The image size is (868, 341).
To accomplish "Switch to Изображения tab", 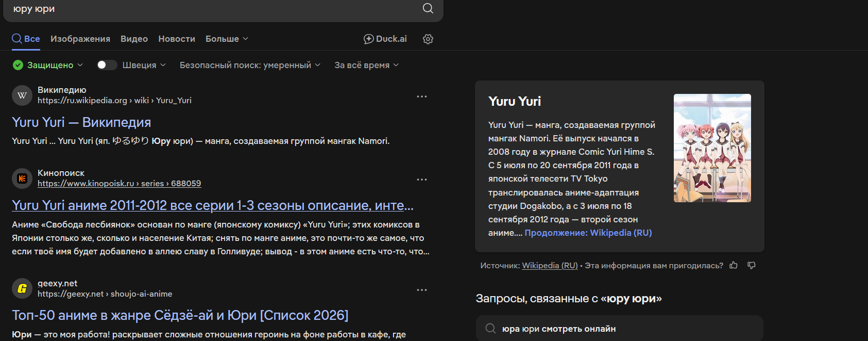I will 80,39.
